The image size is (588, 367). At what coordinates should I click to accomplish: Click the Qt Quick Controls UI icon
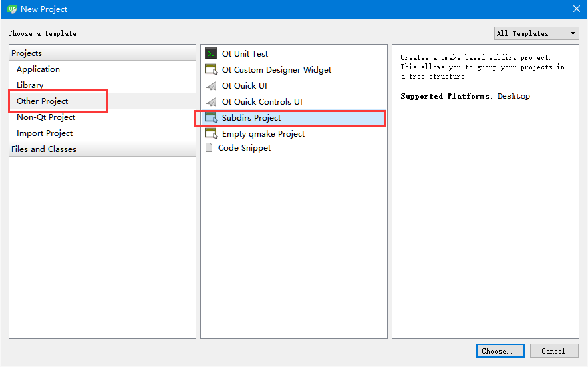[x=211, y=102]
